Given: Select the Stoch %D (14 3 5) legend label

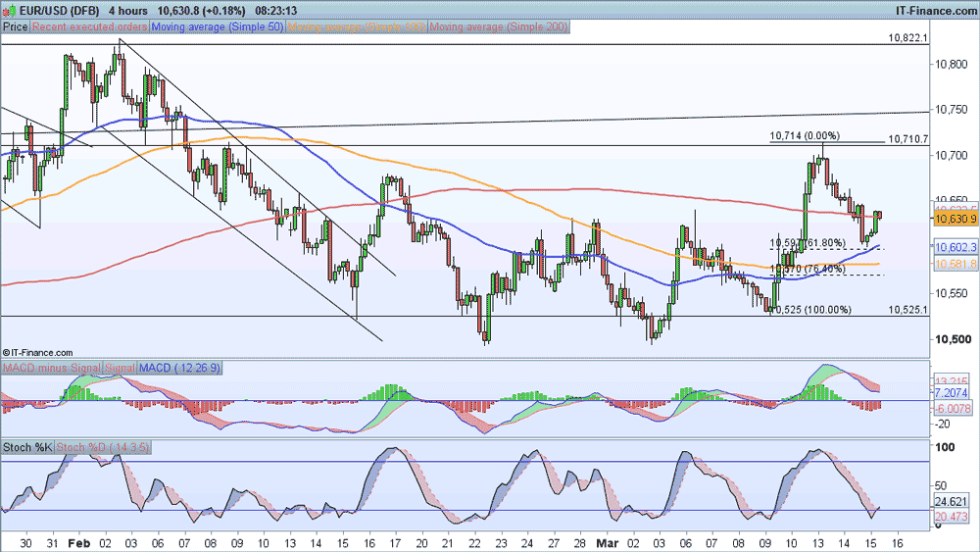Looking at the screenshot, I should [x=103, y=447].
